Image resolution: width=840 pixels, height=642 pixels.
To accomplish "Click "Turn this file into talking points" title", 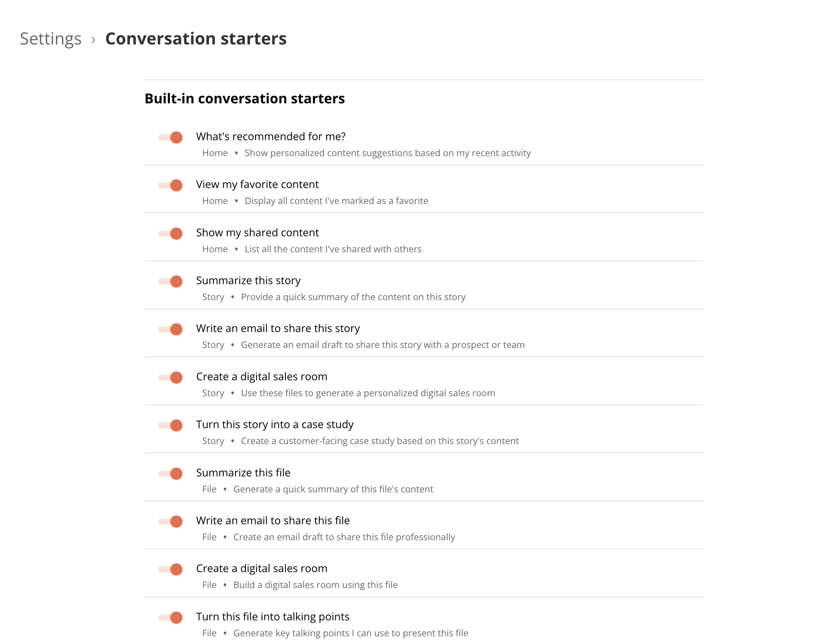I will point(273,617).
